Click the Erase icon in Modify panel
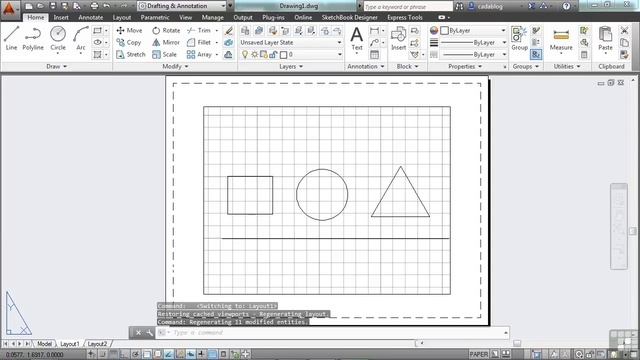 click(x=229, y=31)
